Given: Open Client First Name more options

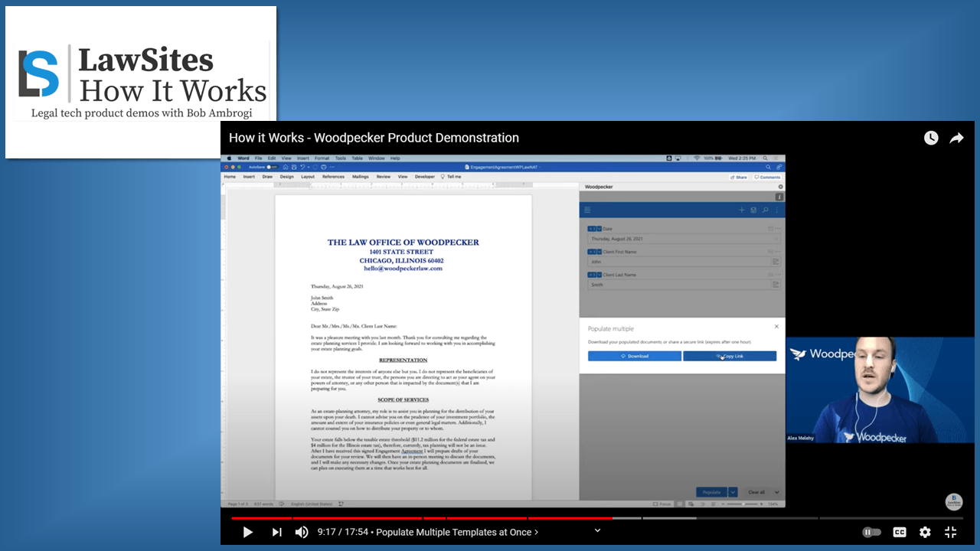Looking at the screenshot, I should 779,252.
